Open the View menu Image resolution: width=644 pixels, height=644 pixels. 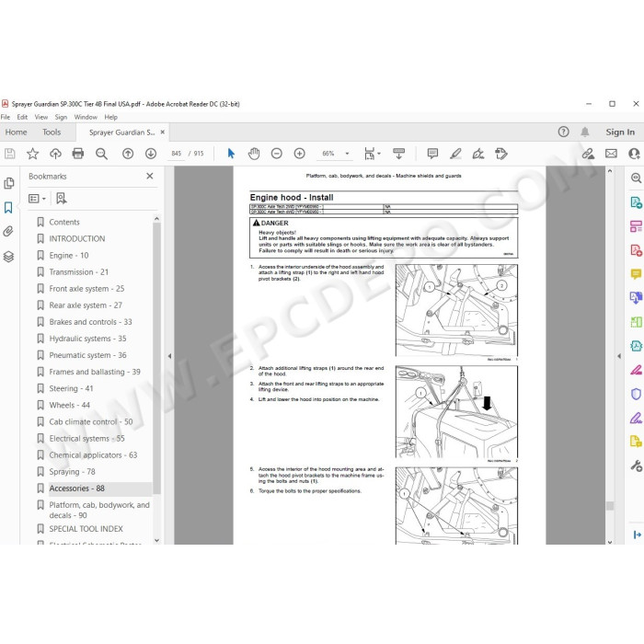click(41, 117)
